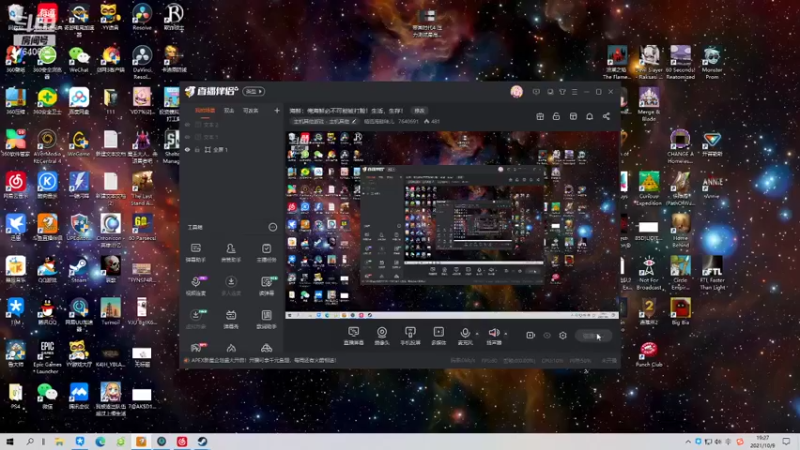The image size is (800, 450).
Task: Open the multi-person voice-chat tool
Action: [x=231, y=286]
